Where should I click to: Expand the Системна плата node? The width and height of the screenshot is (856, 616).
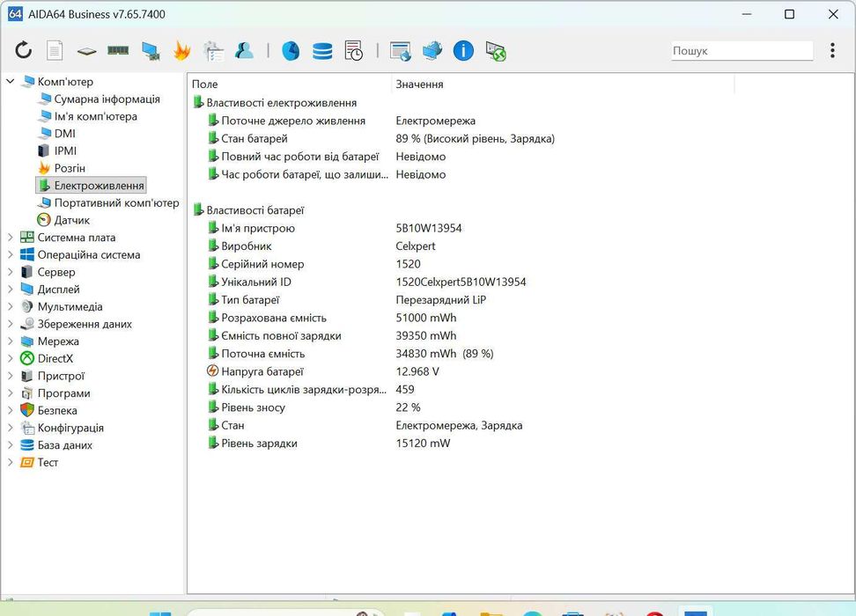[11, 238]
